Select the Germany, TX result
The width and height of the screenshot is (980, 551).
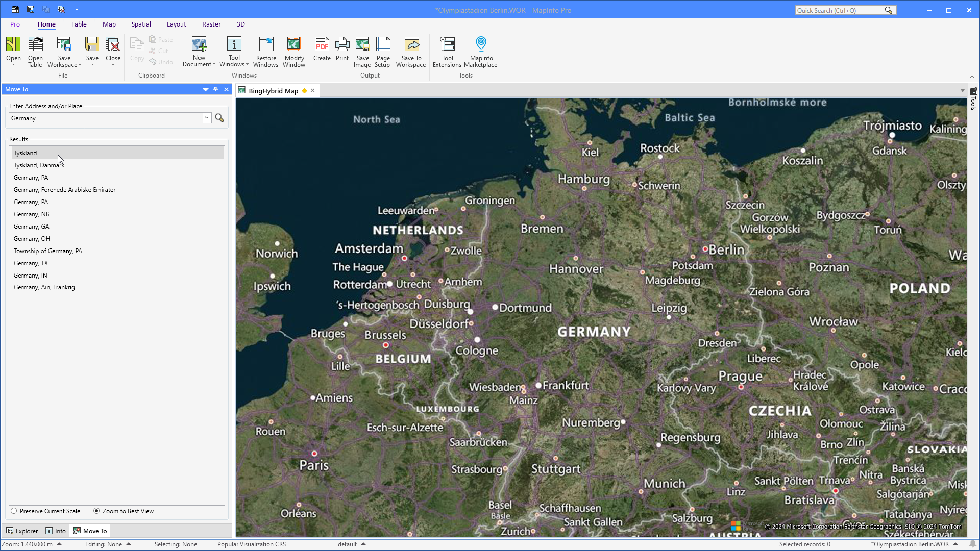pyautogui.click(x=31, y=263)
